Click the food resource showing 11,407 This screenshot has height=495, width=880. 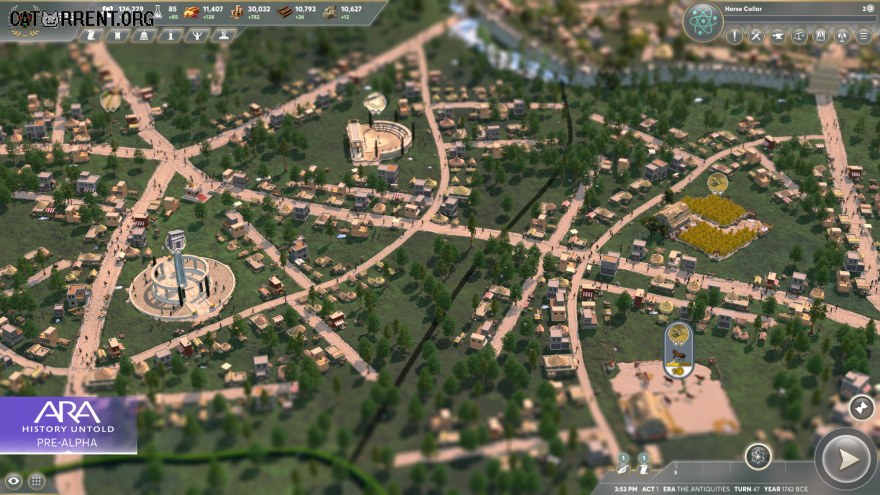click(204, 12)
